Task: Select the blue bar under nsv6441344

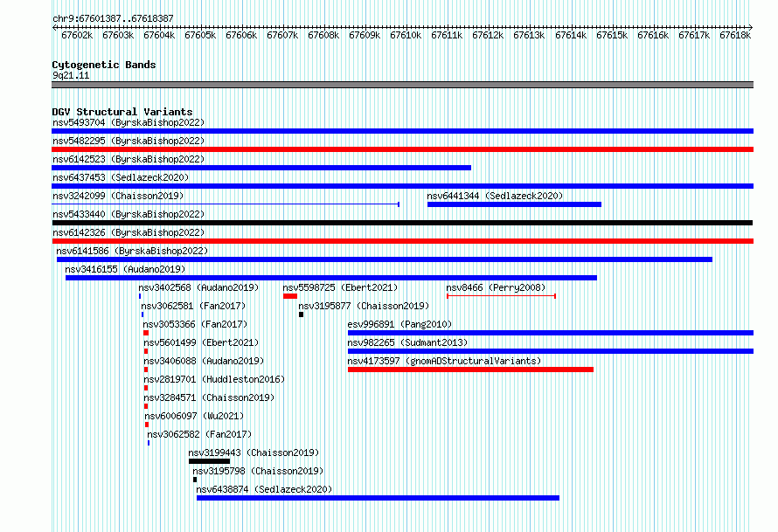Action: point(514,204)
